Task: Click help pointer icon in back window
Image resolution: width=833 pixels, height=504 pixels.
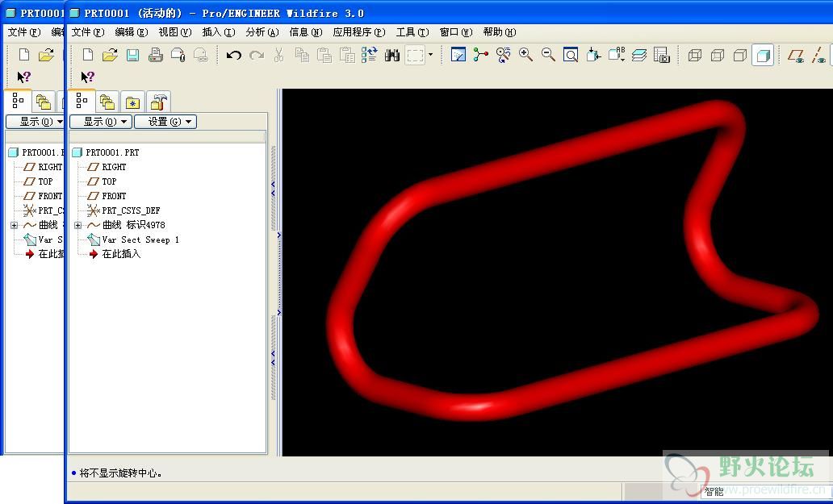Action: point(23,77)
